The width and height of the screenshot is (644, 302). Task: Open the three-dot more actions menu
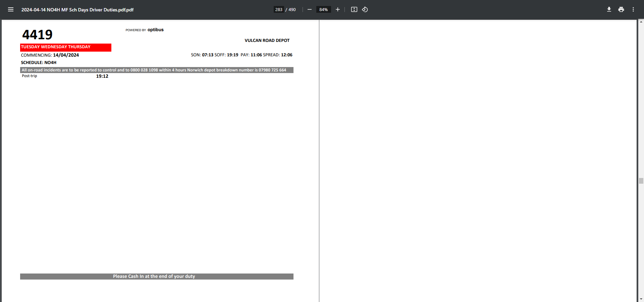[633, 9]
